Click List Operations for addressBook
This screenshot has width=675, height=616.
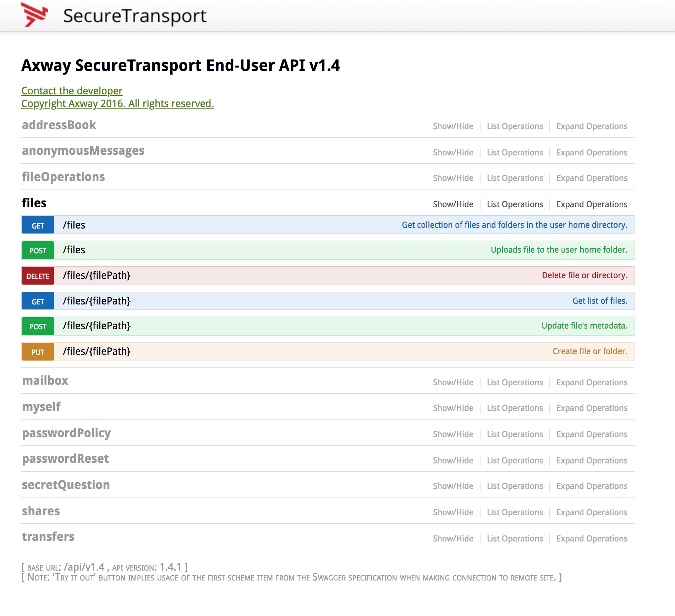point(515,126)
